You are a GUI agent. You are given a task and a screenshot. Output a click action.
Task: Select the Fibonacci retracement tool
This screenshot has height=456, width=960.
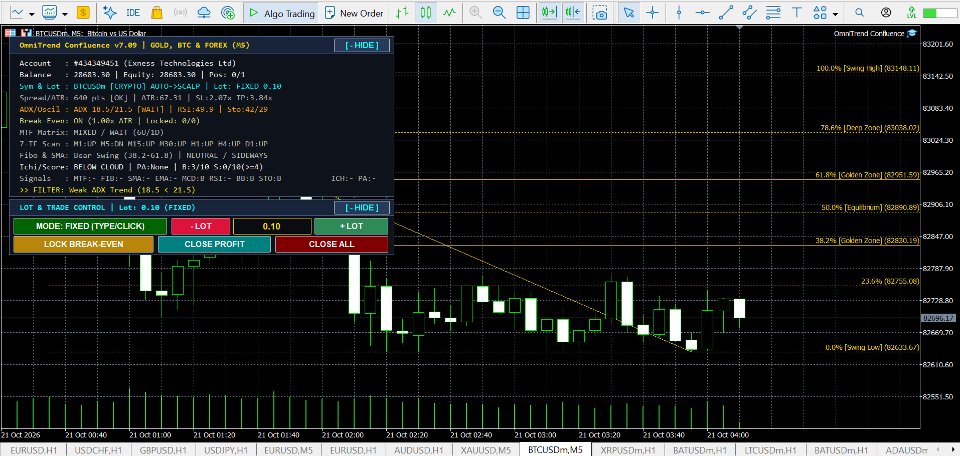[x=773, y=12]
